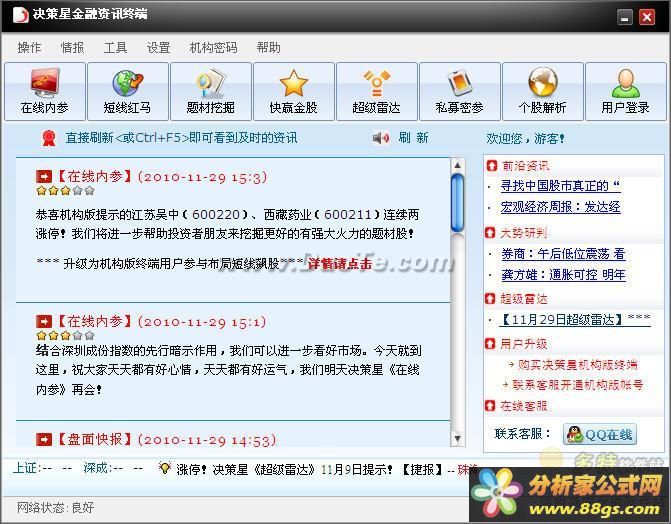Viewport: 671px width, 524px height.
Task: Click the star rating of the 15:1 post
Action: 65,335
